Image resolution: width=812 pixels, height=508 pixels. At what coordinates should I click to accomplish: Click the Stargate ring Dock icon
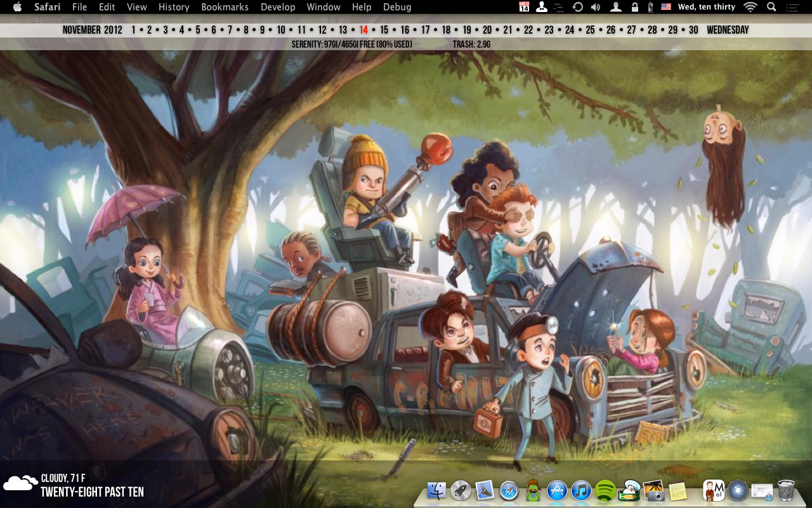738,491
